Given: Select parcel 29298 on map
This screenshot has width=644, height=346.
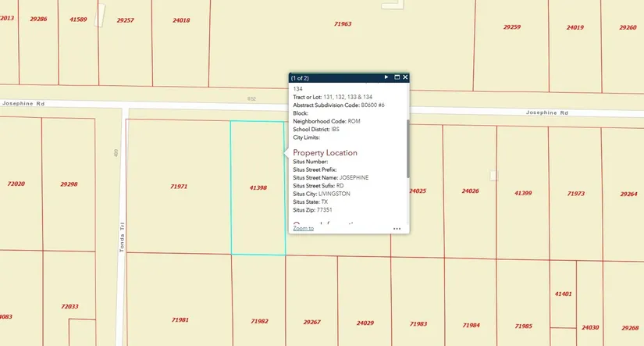Looking at the screenshot, I should click(x=69, y=184).
